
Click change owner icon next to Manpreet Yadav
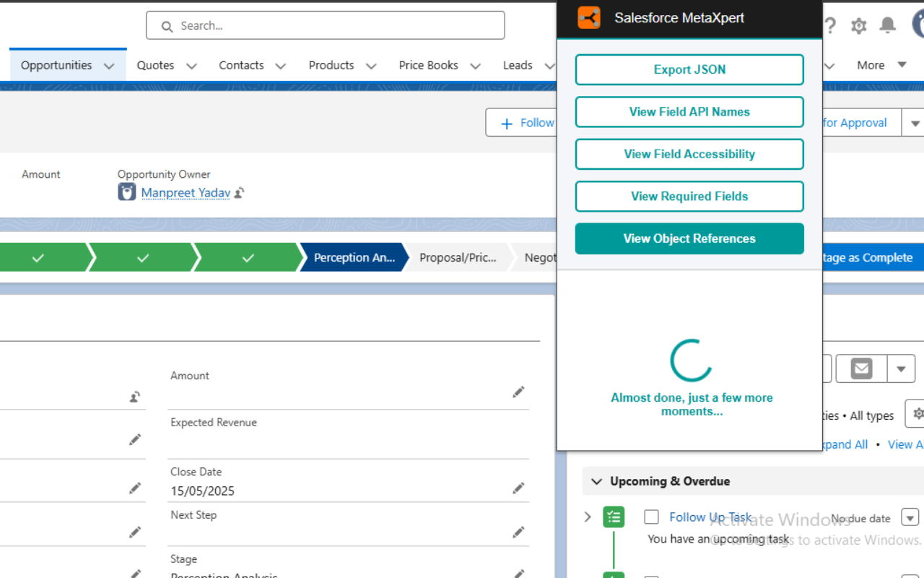coord(239,193)
